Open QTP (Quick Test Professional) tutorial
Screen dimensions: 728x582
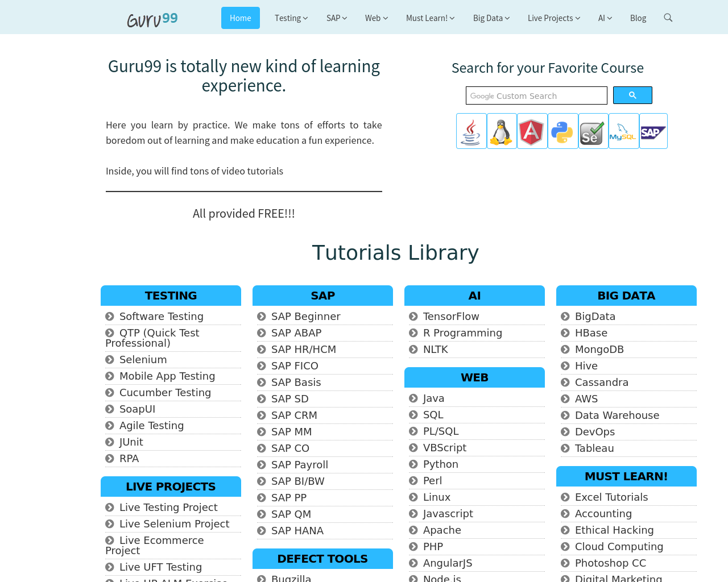click(x=152, y=338)
